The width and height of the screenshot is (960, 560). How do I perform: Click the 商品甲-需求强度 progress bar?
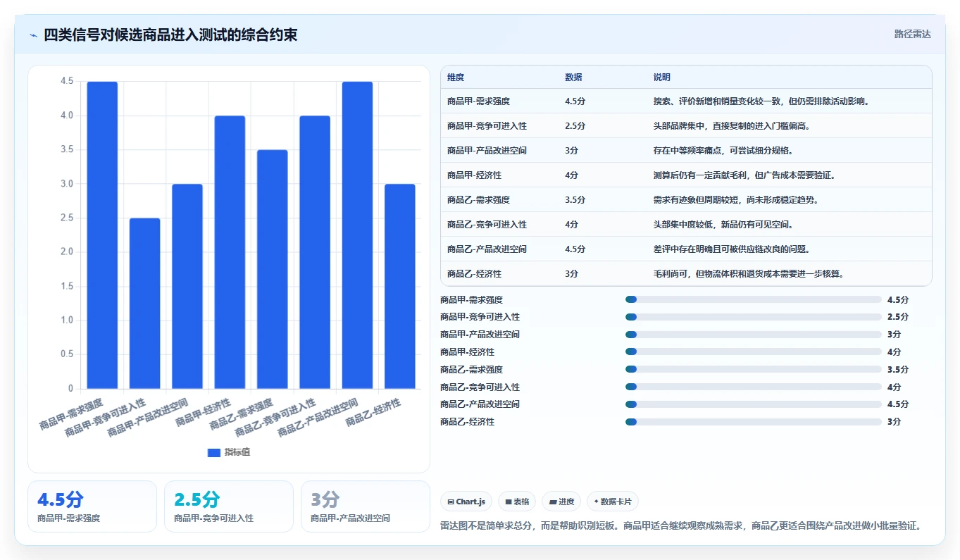point(754,299)
